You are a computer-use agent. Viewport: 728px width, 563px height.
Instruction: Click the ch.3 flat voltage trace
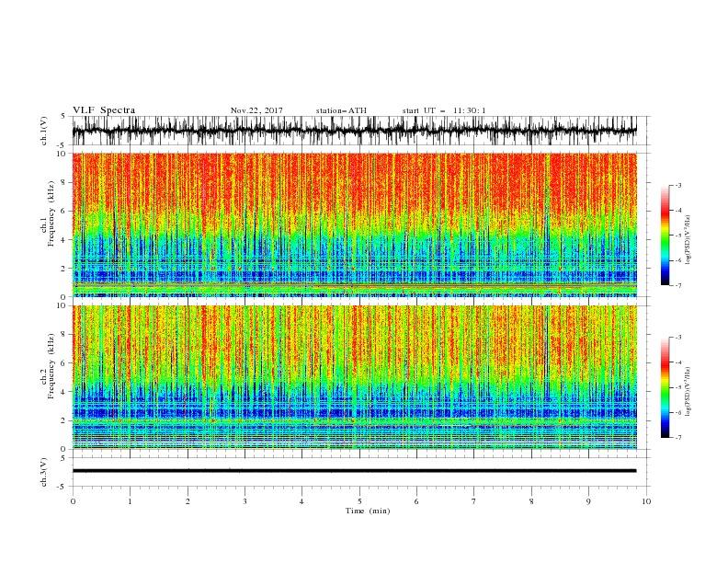354,471
